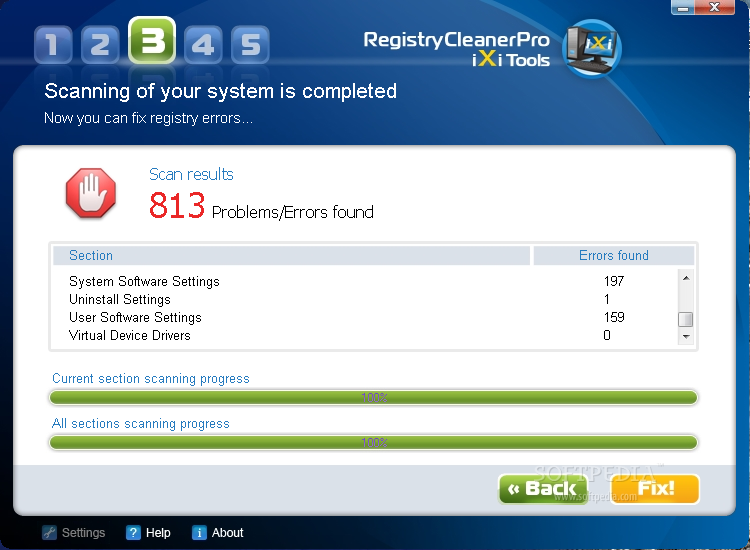Click the 'Now you can fix registry errors...' text
The width and height of the screenshot is (750, 550).
148,118
